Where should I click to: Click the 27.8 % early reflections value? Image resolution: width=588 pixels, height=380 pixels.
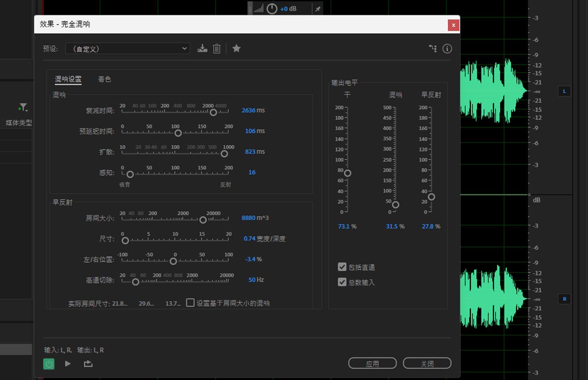(x=428, y=226)
